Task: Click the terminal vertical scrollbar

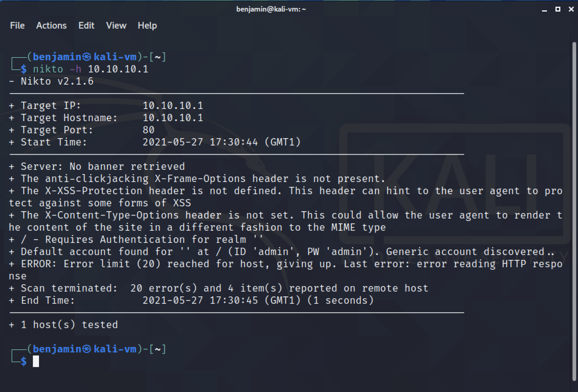Action: pyautogui.click(x=574, y=212)
